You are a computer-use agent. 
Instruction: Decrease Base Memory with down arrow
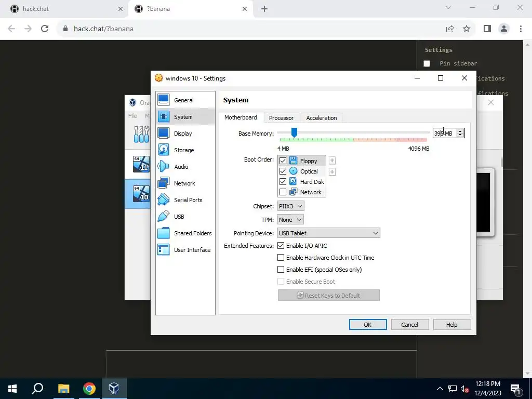coord(460,135)
